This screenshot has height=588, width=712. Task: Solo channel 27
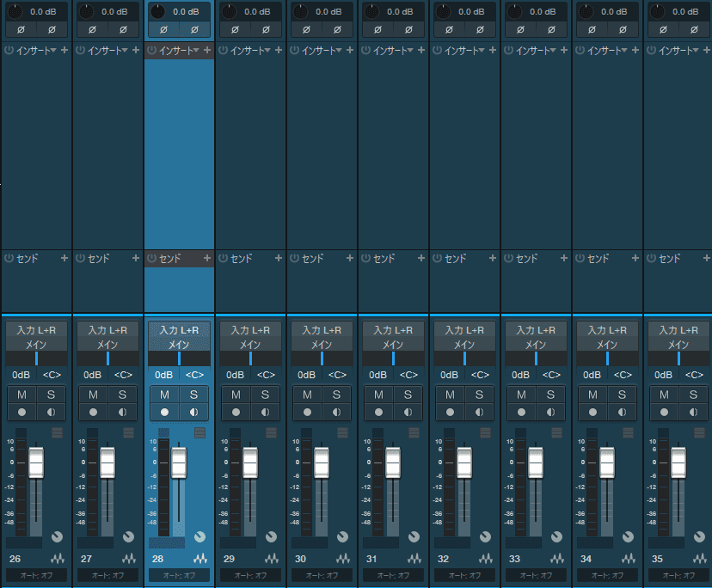(x=122, y=395)
